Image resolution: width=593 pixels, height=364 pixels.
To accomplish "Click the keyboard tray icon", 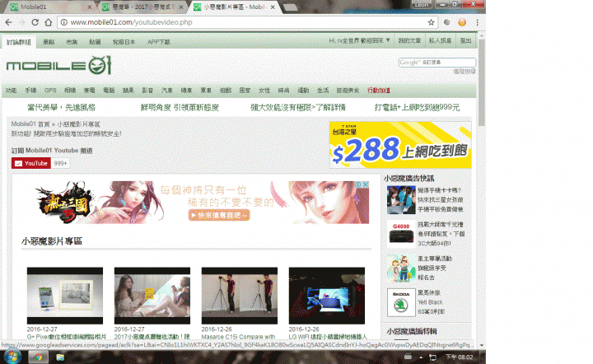I will [x=408, y=357].
